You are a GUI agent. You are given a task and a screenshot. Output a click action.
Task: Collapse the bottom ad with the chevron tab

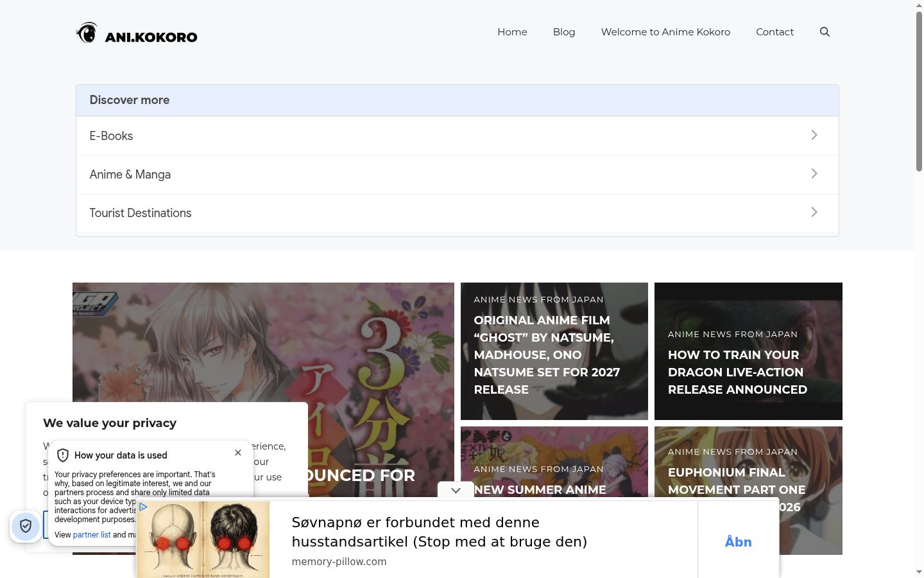[x=456, y=491]
